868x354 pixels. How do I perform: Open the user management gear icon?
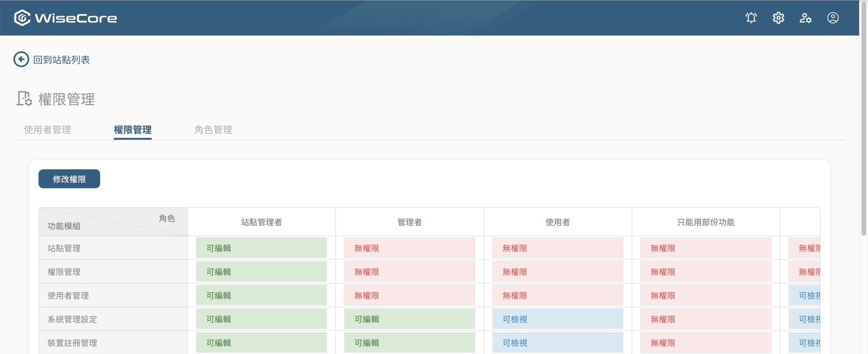click(x=806, y=18)
